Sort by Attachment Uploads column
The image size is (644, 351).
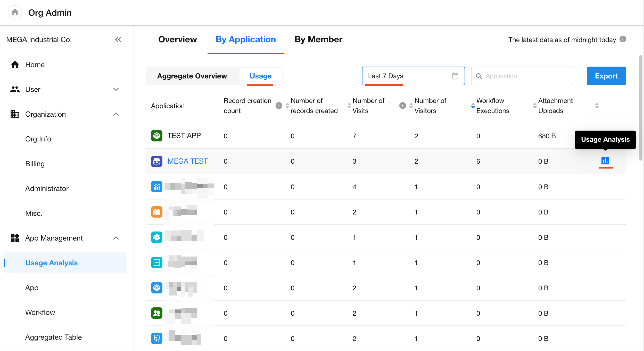click(597, 106)
